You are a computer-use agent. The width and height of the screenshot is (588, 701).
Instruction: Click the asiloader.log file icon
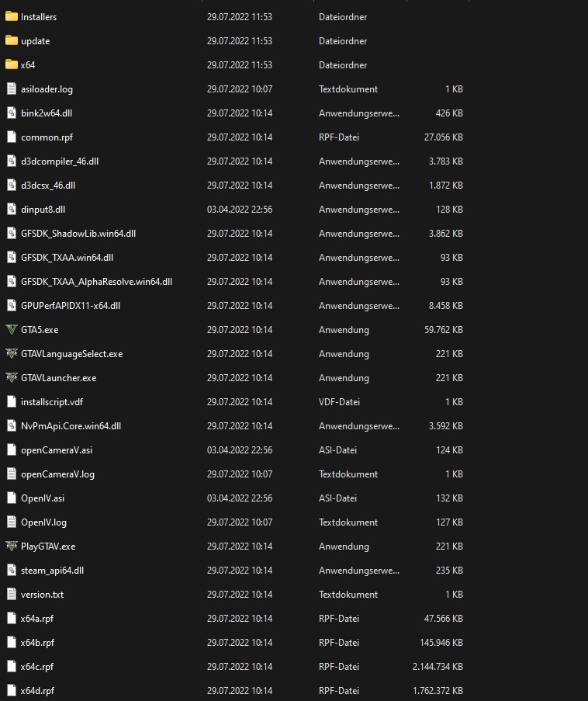(12, 89)
